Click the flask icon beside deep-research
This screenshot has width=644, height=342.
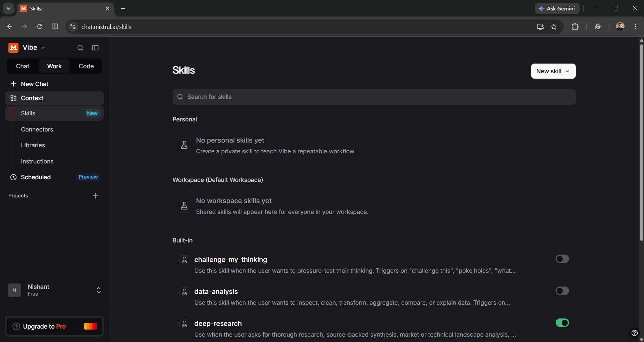click(x=184, y=324)
